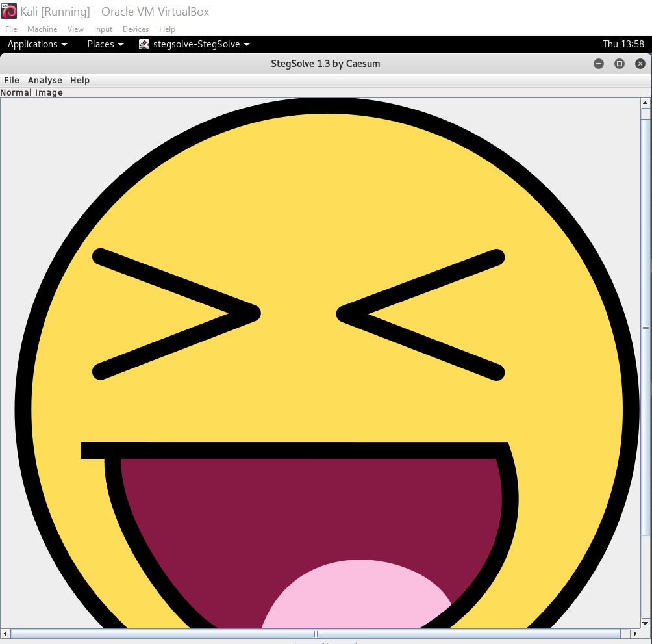Open the VirtualBox Devices menu
This screenshot has width=652, height=644.
pyautogui.click(x=136, y=29)
